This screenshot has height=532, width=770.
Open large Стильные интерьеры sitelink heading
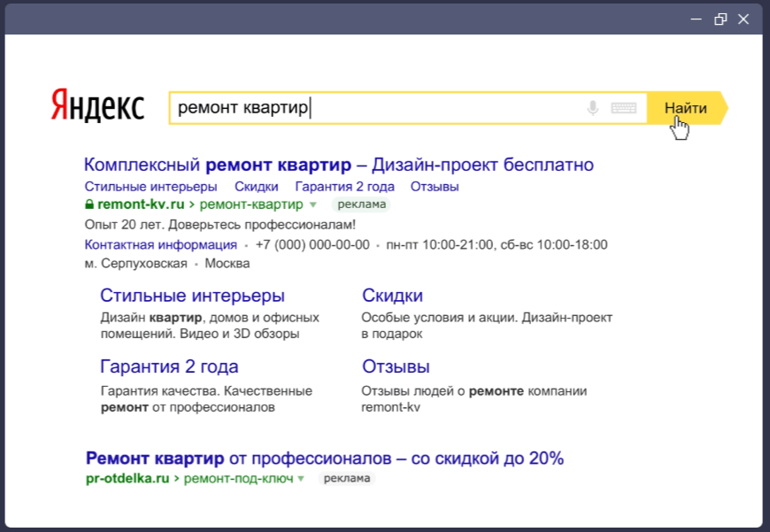pos(193,296)
